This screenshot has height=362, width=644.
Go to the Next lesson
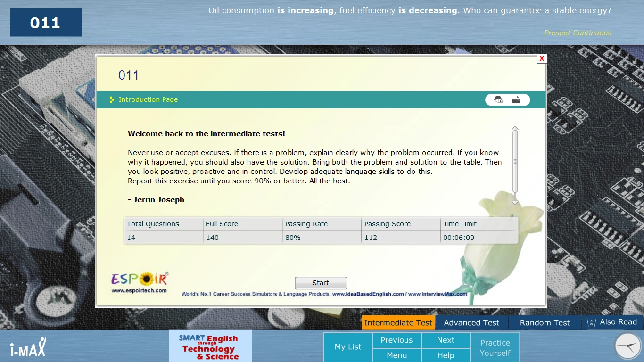[x=446, y=340]
